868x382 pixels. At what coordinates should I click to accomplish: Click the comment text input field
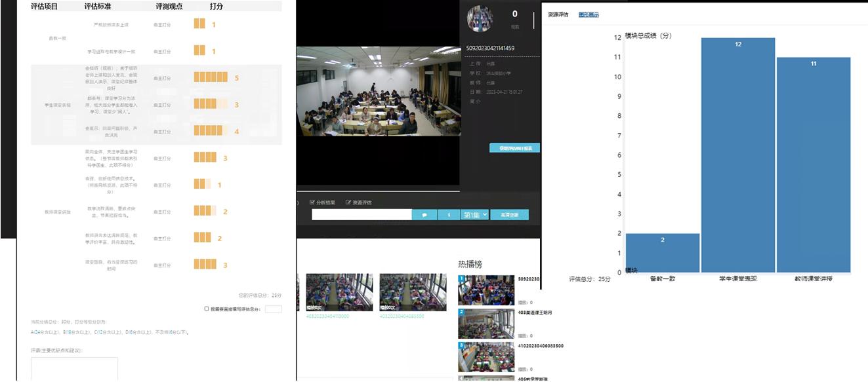(x=362, y=214)
